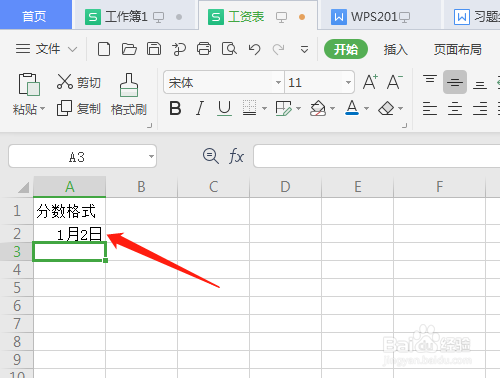Image resolution: width=500 pixels, height=378 pixels.
Task: Expand the border style dropdown arrow
Action: click(264, 108)
